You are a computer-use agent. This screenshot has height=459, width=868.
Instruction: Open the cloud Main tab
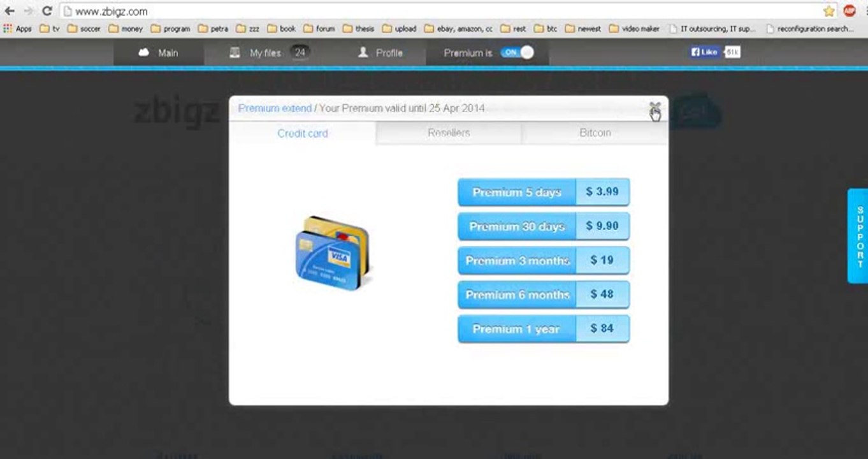159,53
